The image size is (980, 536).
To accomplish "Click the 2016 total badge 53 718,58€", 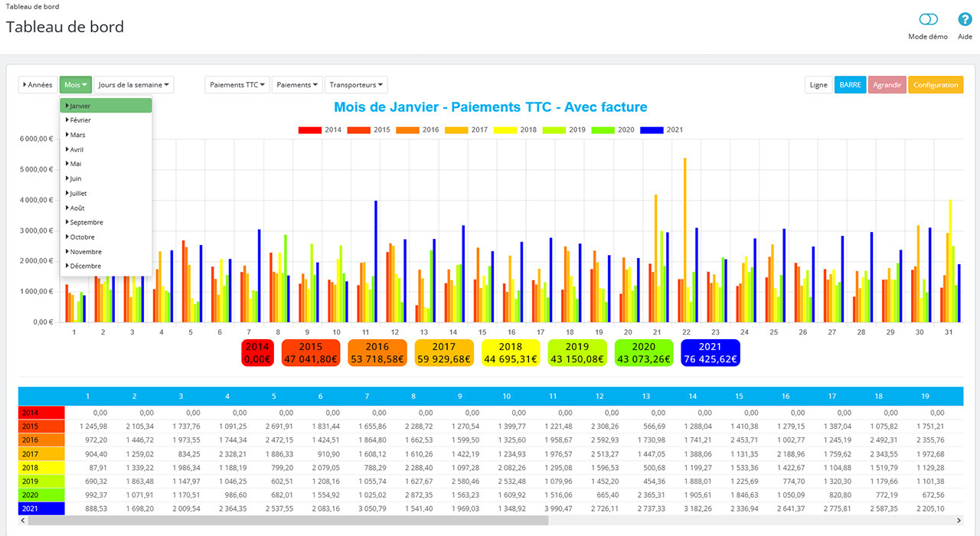I will 377,353.
